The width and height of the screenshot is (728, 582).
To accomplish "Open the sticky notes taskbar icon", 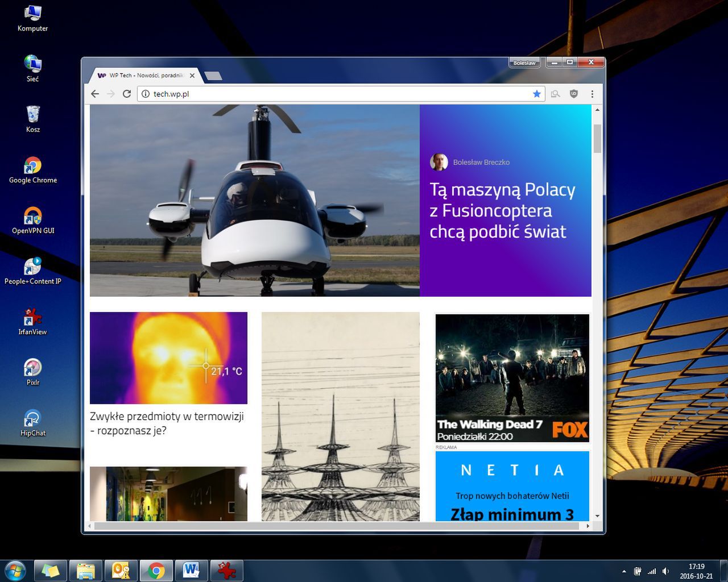I will tap(51, 571).
